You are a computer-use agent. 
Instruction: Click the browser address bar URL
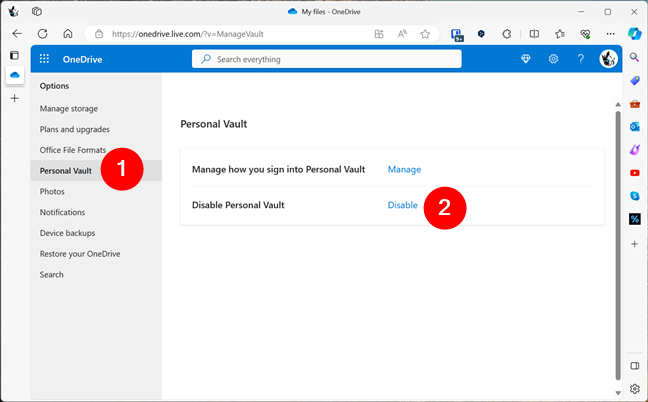(x=188, y=34)
